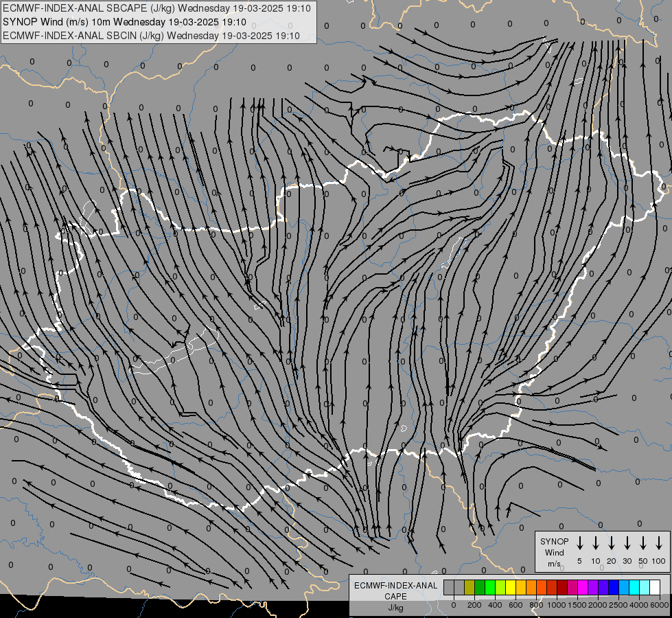The height and width of the screenshot is (618, 672).
Task: Click the ECMWF-INDEX-ANAL SBCIN title line
Action: [x=151, y=36]
